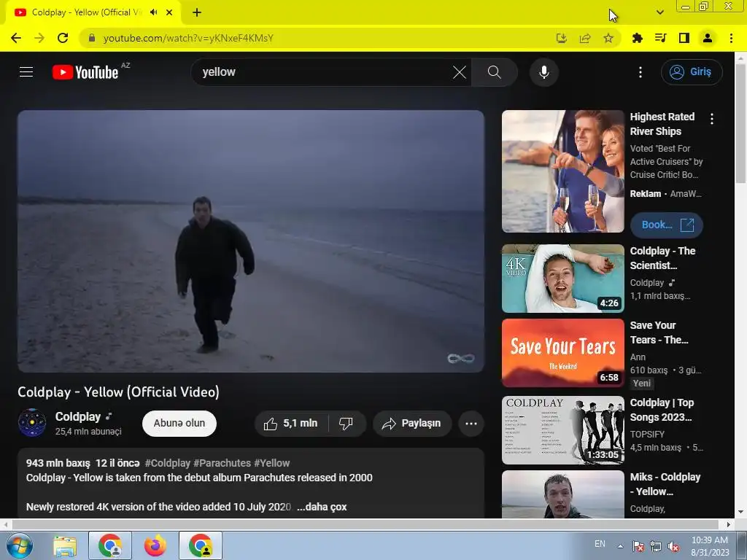Expand description with ...daha çox
The width and height of the screenshot is (747, 560).
tap(322, 507)
